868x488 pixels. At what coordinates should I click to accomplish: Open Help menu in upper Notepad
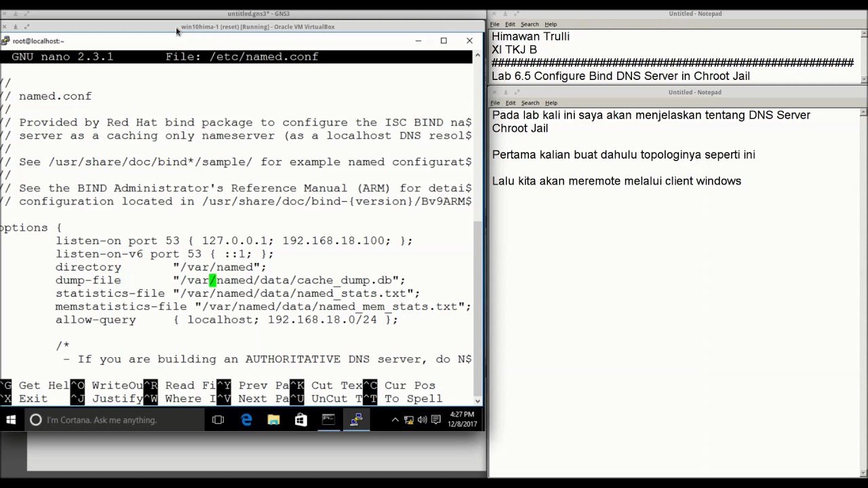551,24
